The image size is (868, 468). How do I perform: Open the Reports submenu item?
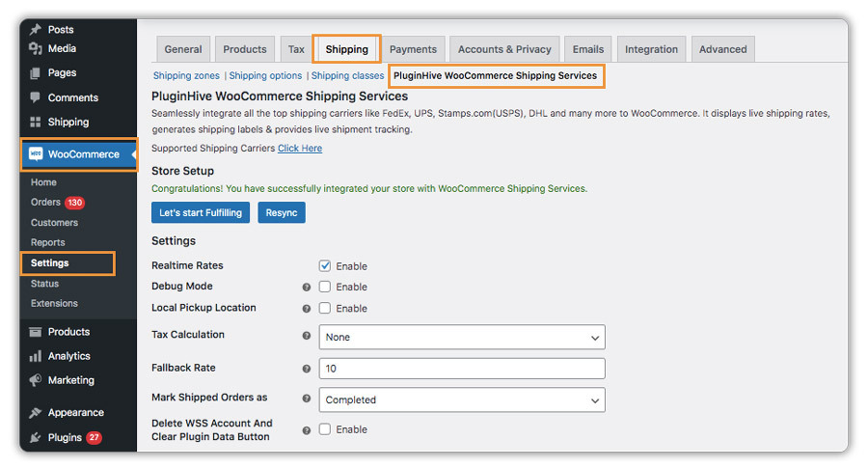(47, 242)
